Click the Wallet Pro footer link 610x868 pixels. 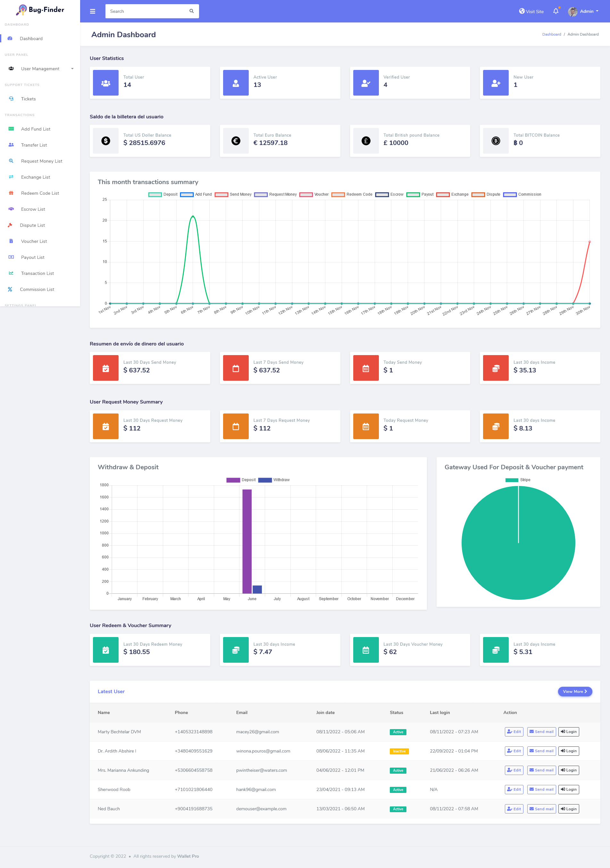click(188, 856)
